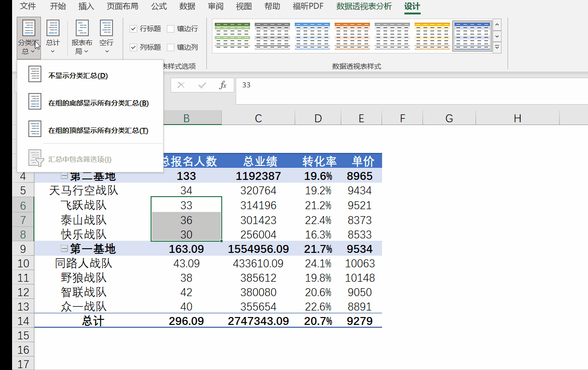The height and width of the screenshot is (370, 588).
Task: Collapse the 第一基地 group
Action: click(x=65, y=249)
